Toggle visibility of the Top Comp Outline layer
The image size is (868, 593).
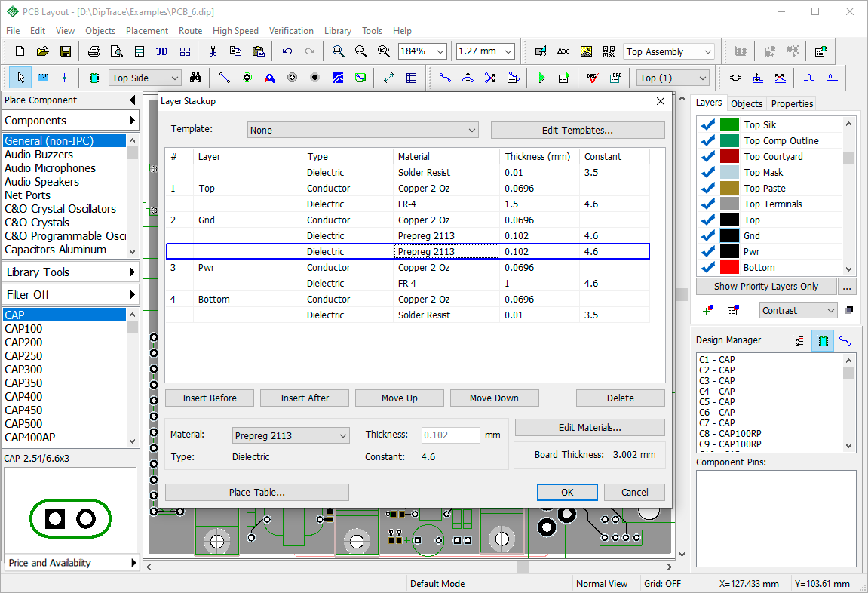pyautogui.click(x=707, y=140)
